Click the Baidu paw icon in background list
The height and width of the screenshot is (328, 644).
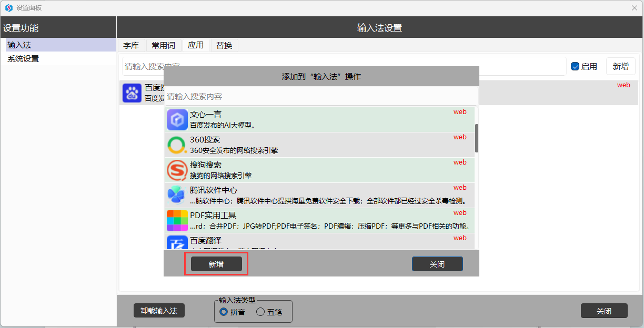132,93
